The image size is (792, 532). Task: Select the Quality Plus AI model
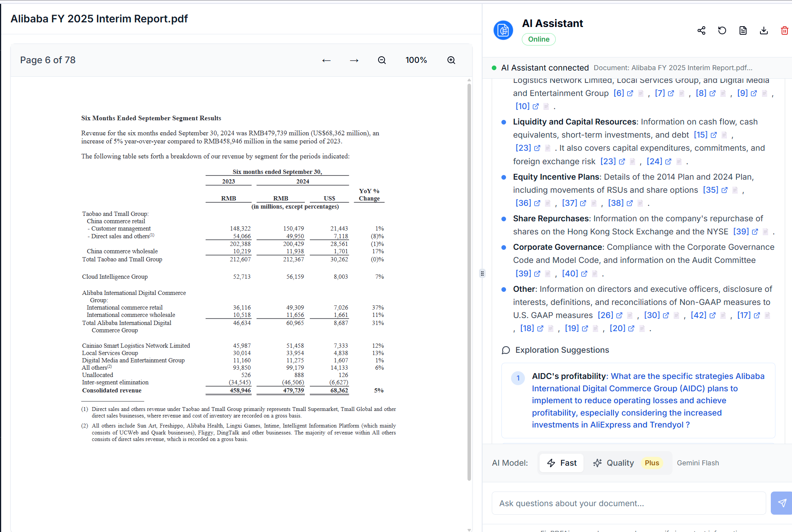(x=628, y=463)
